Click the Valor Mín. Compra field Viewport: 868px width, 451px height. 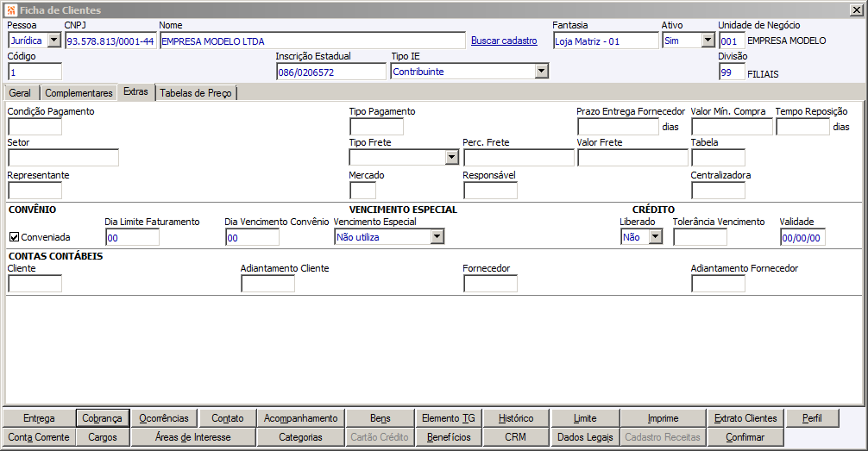pyautogui.click(x=732, y=127)
